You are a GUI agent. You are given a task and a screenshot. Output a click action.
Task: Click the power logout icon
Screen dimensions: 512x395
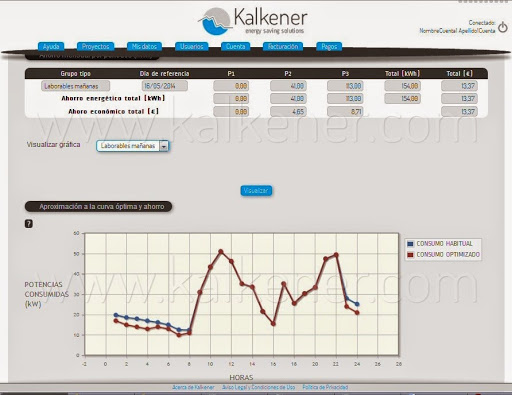pos(502,27)
